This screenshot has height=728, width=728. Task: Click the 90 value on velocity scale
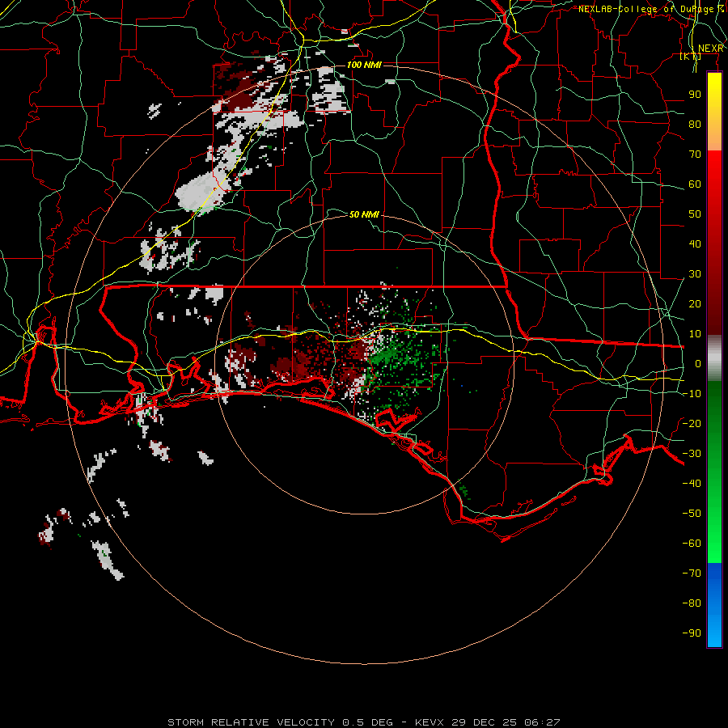pos(695,95)
